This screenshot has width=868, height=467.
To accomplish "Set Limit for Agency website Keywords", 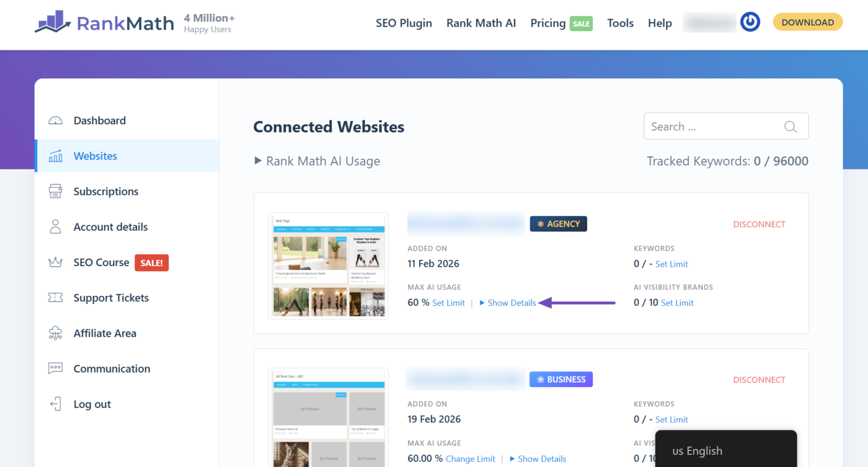I will click(x=671, y=264).
